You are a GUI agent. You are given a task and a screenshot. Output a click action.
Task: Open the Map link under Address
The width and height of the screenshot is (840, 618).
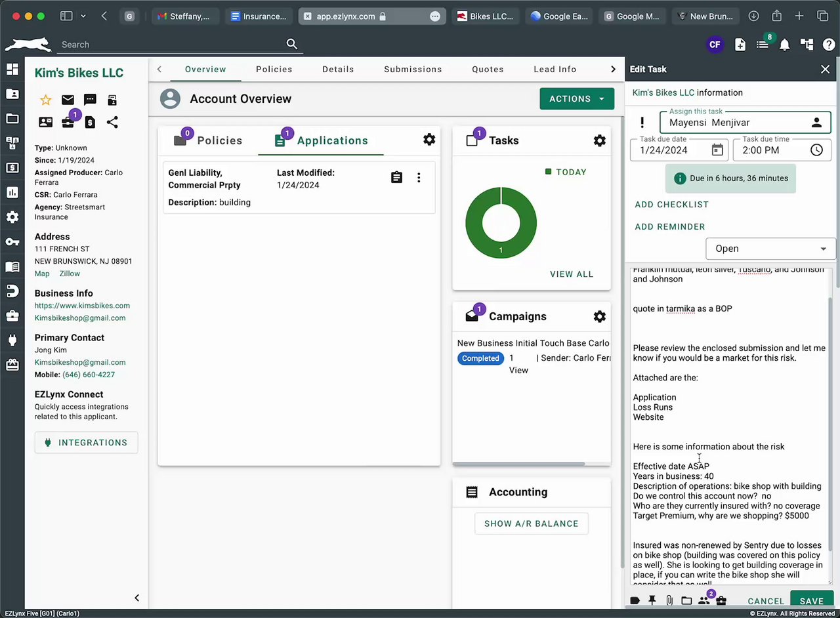click(42, 274)
